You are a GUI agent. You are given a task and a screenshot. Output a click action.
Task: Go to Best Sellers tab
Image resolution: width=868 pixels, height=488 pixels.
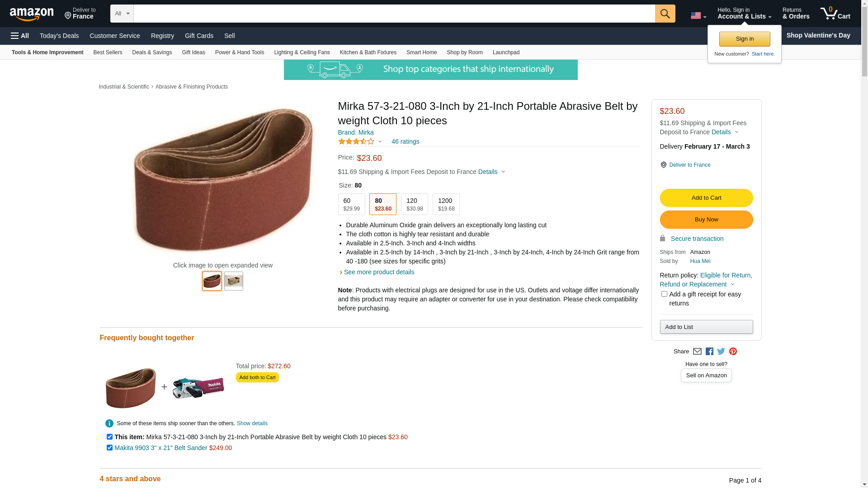tap(108, 52)
